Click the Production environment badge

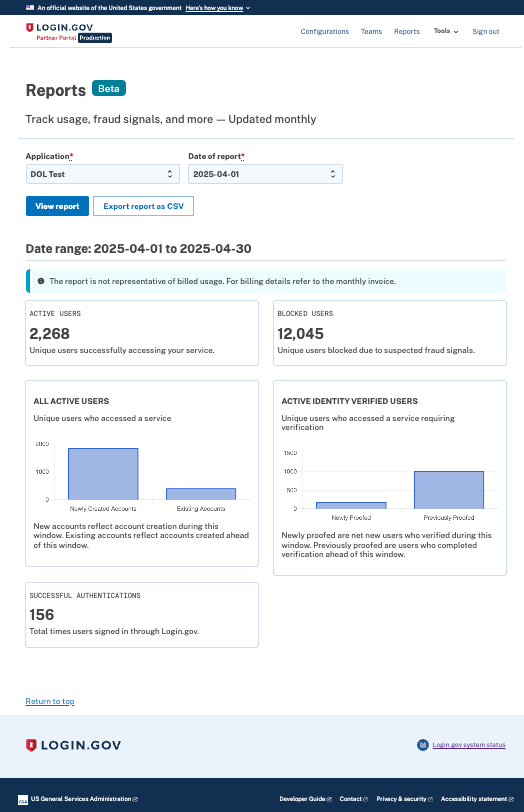[x=95, y=38]
